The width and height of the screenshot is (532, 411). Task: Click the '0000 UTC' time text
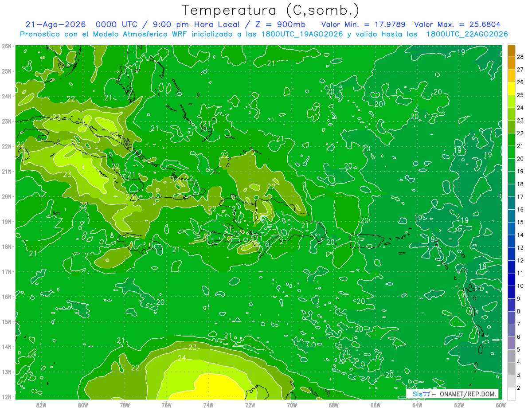[116, 24]
